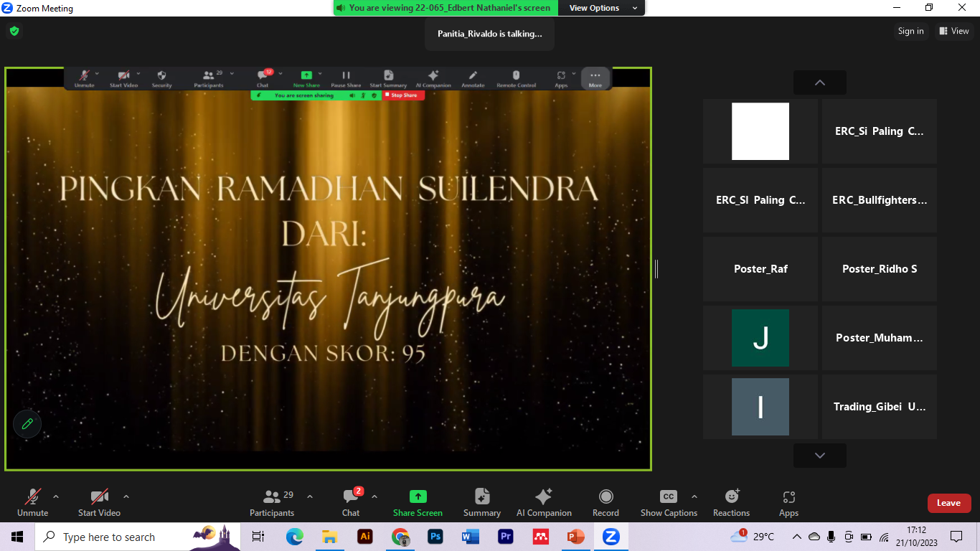Open the Chat panel with unread messages
This screenshot has width=980, height=551.
coord(351,502)
